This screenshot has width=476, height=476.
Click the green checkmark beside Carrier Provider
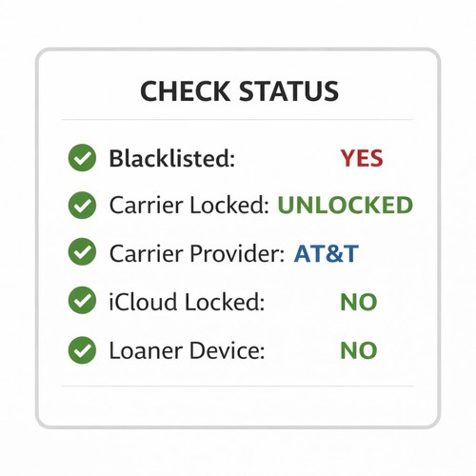tap(82, 251)
